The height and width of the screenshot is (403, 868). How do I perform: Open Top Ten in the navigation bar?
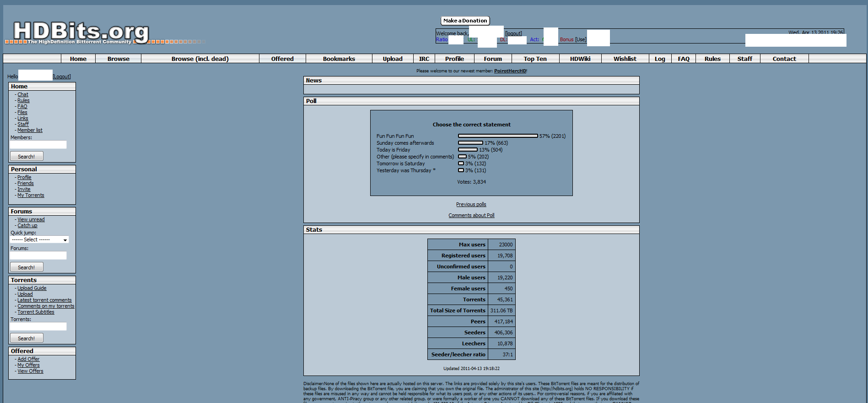tap(535, 59)
